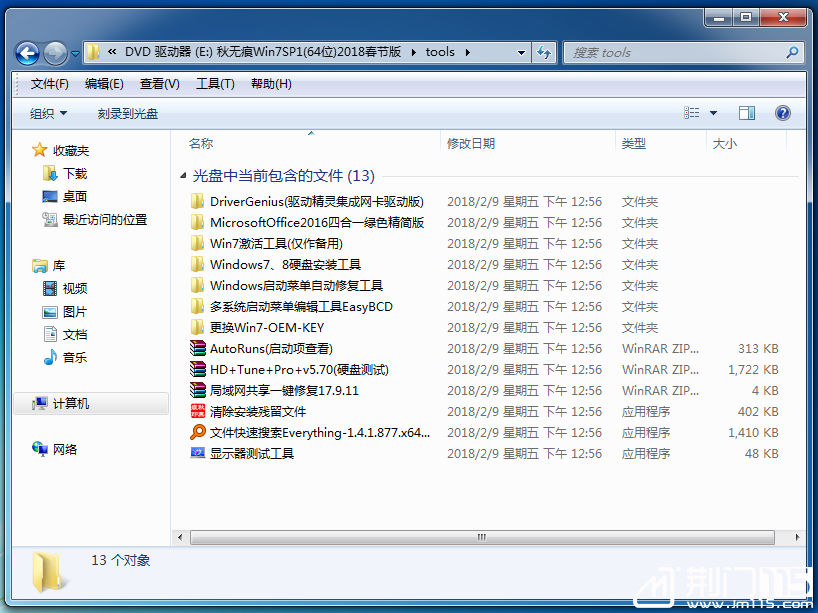Expand the arrow after tools breadcrumb
Viewport: 818px width, 613px height.
pyautogui.click(x=467, y=52)
